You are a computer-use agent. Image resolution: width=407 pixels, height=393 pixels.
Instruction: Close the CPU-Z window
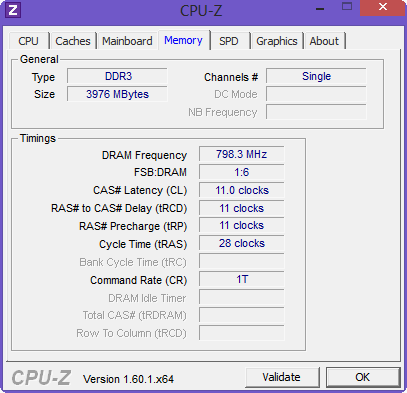(x=383, y=7)
